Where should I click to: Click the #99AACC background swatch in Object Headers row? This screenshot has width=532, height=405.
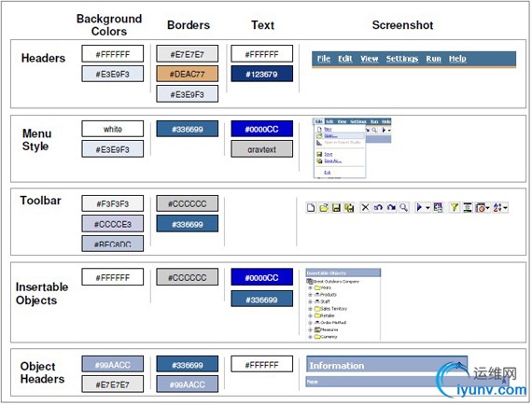(x=112, y=364)
